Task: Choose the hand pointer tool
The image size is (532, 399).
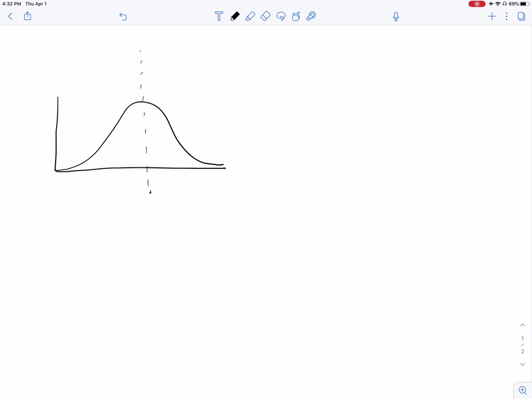Action: pyautogui.click(x=296, y=16)
